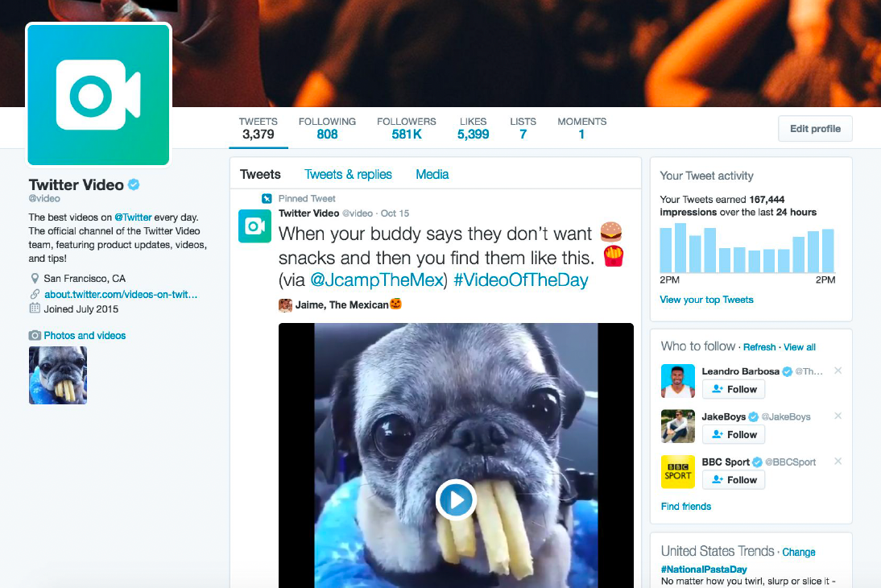Refresh the Who to follow suggestions
The width and height of the screenshot is (881, 588).
[x=759, y=347]
